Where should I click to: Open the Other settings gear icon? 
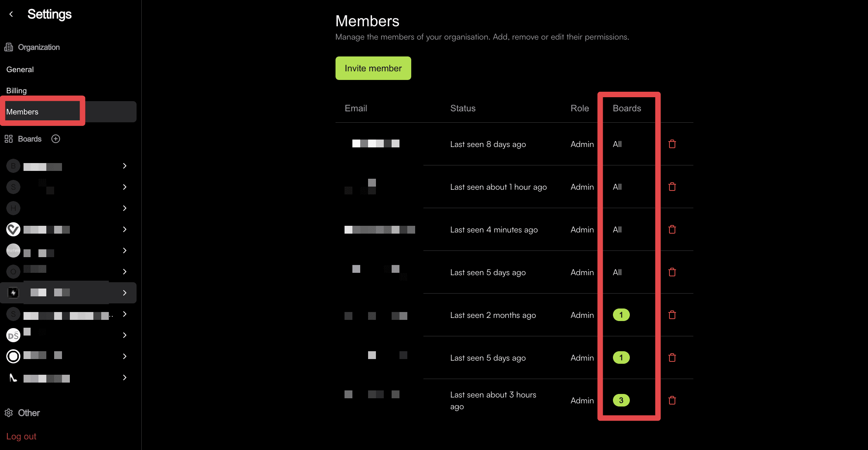(x=9, y=413)
